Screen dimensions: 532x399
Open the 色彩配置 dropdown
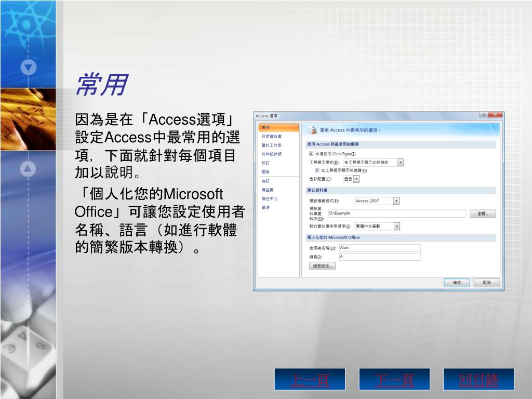[356, 179]
